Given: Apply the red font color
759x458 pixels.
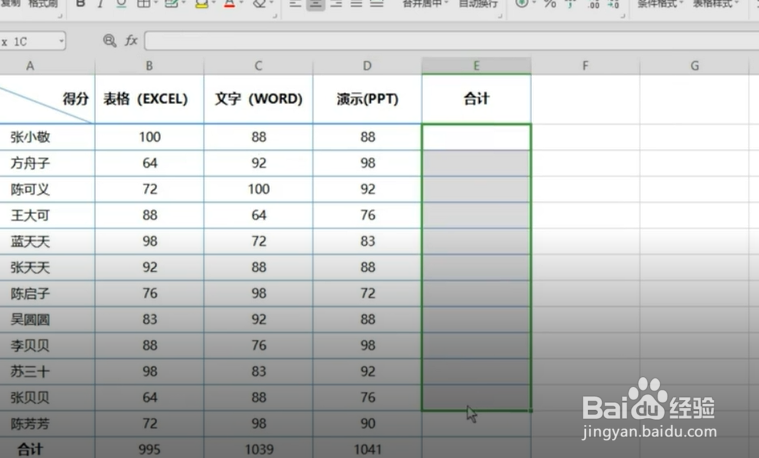Looking at the screenshot, I should coord(229,4).
